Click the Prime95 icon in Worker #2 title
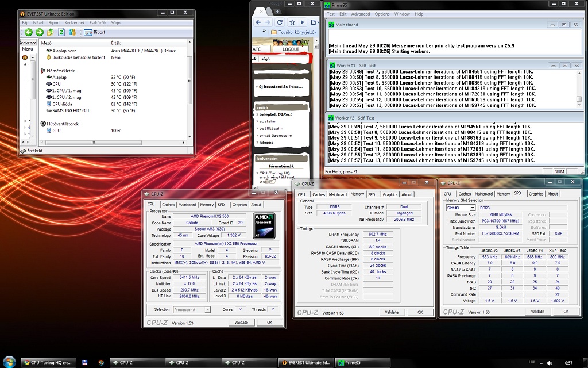The width and height of the screenshot is (588, 368). coord(331,118)
